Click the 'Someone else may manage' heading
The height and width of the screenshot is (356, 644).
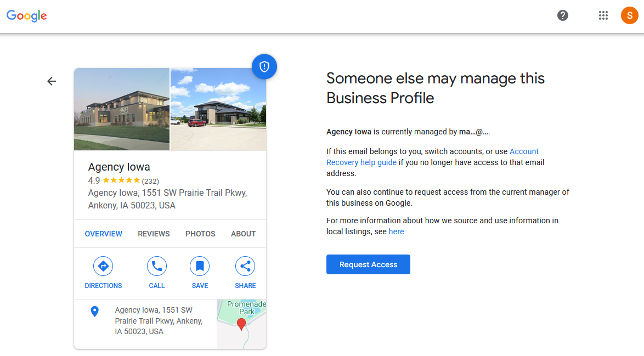(x=436, y=88)
